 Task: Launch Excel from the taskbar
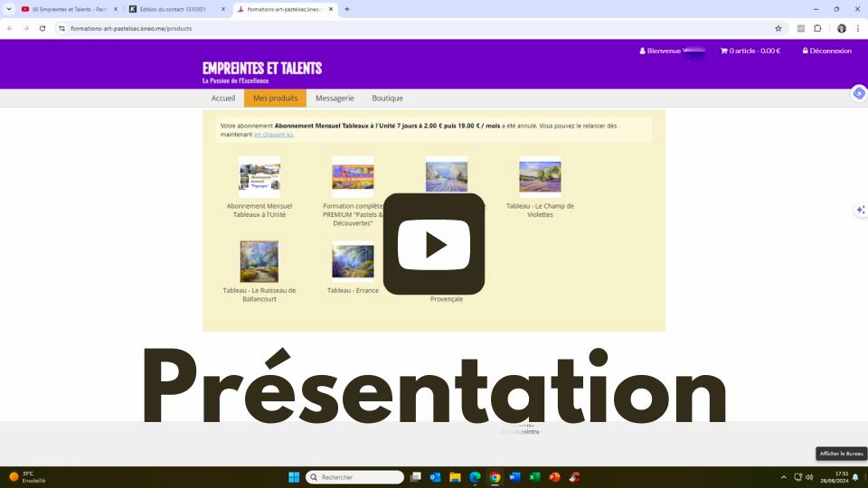(534, 477)
